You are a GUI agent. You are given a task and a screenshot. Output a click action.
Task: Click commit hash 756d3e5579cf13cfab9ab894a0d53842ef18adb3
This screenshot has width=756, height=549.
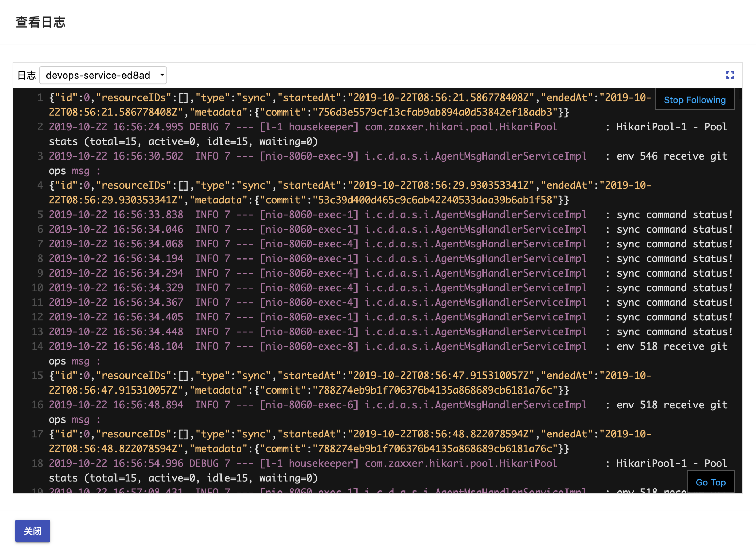(x=435, y=112)
